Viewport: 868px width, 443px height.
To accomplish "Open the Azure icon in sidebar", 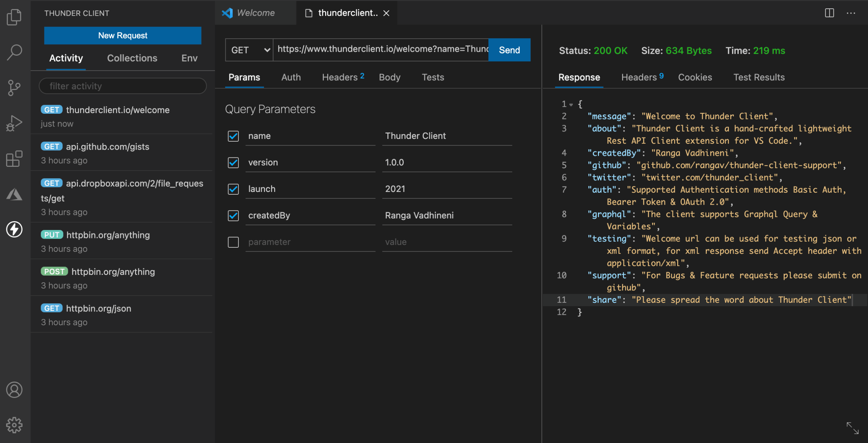I will tap(14, 194).
